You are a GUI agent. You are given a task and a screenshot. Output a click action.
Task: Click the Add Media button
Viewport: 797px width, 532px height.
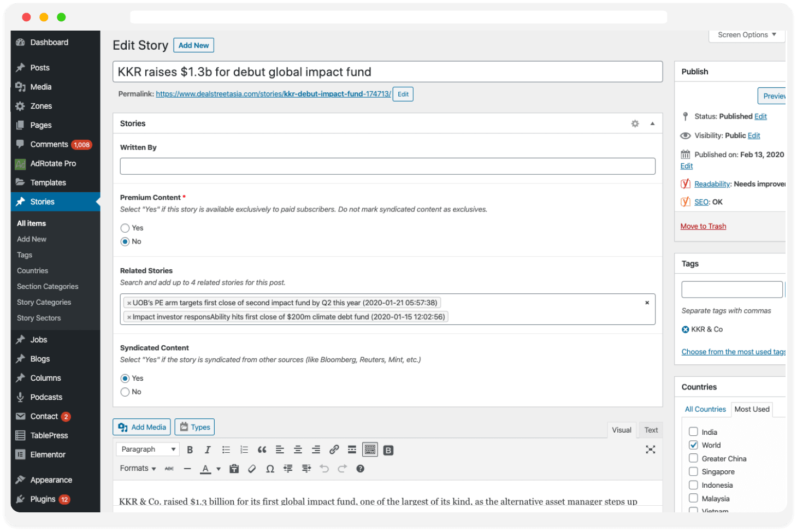tap(141, 427)
